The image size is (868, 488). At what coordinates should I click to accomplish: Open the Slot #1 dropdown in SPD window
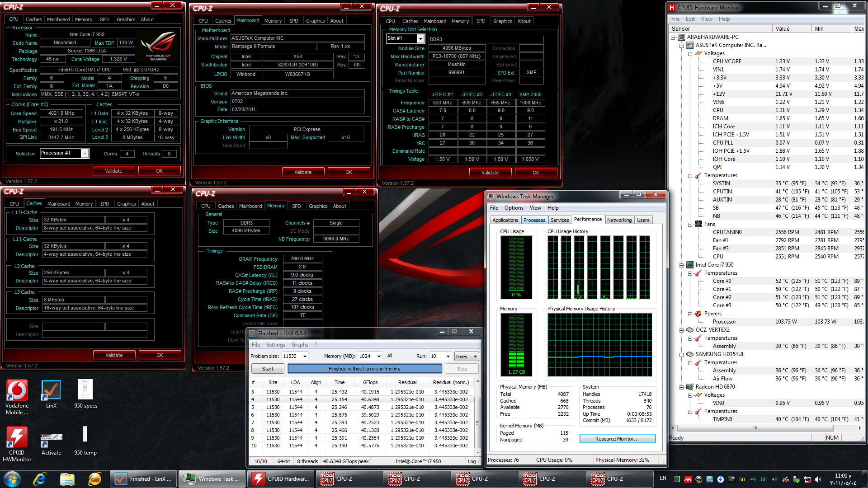(x=420, y=39)
